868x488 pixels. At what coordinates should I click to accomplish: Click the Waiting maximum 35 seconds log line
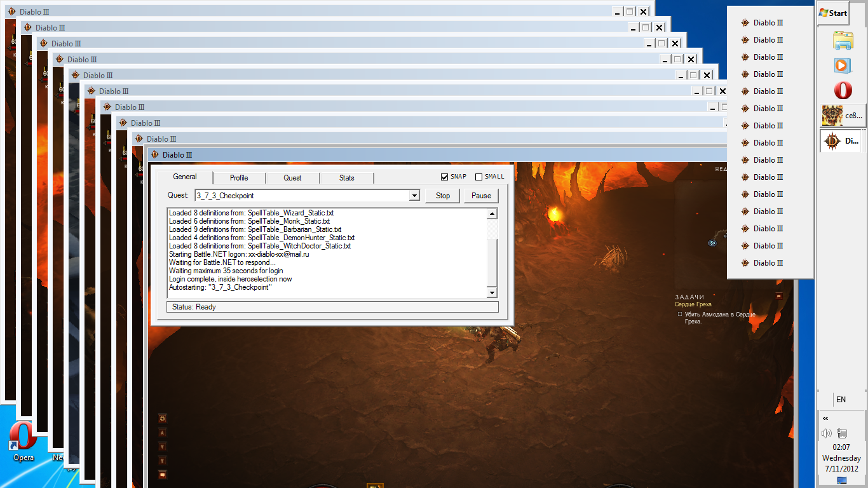[x=226, y=271]
